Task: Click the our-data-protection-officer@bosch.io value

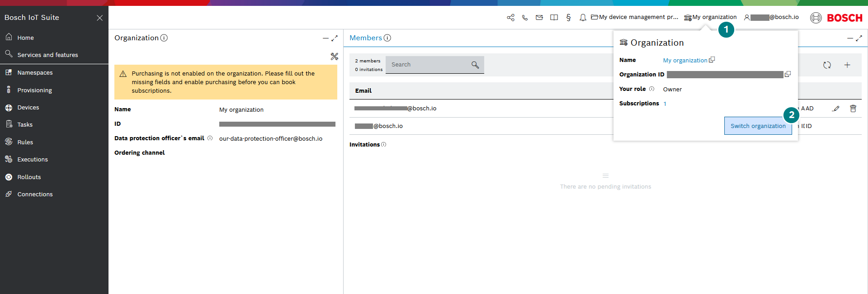Action: tap(271, 138)
